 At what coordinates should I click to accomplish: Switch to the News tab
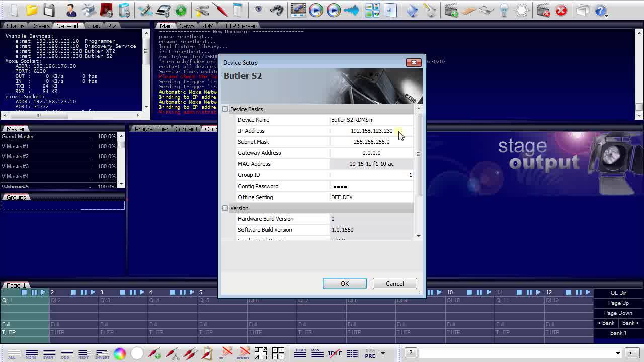click(x=187, y=26)
